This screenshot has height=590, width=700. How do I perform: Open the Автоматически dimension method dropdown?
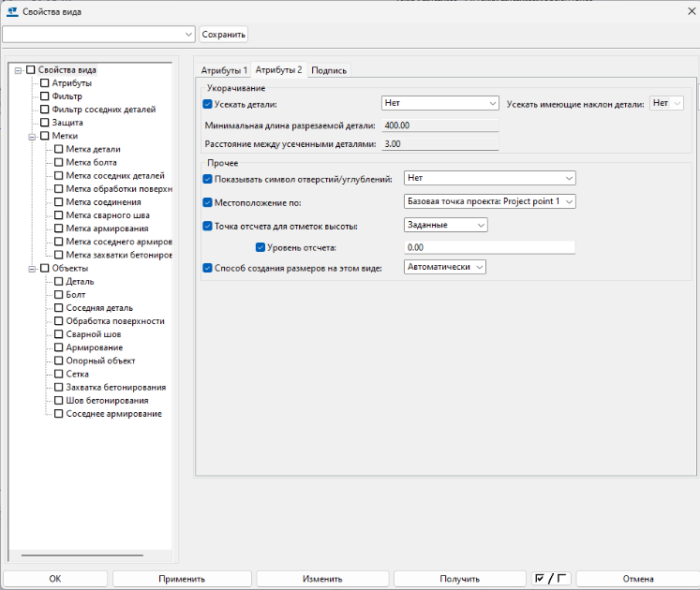[x=445, y=267]
